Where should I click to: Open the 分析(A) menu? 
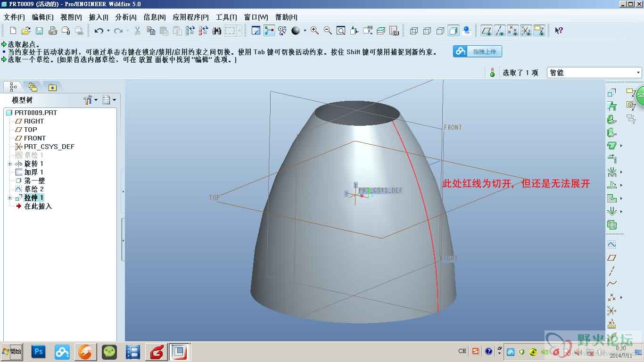click(x=126, y=17)
